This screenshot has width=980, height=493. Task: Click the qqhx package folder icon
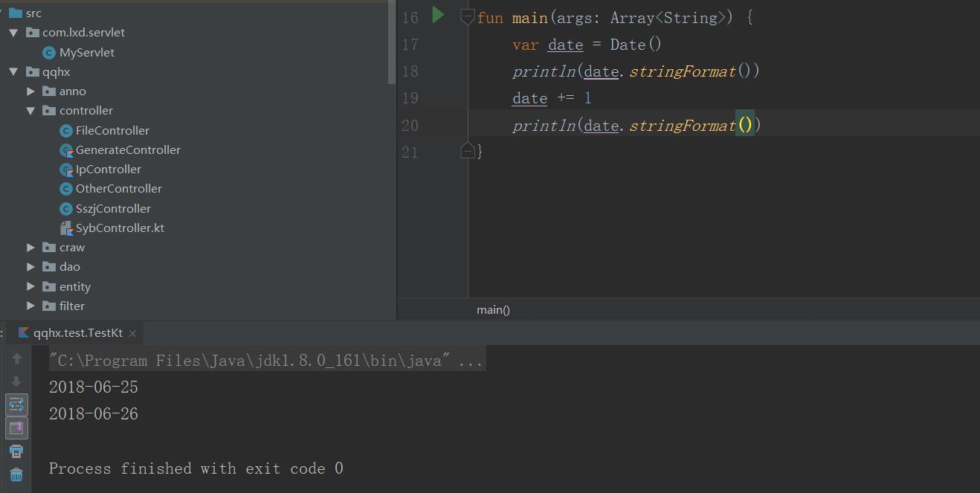click(x=33, y=72)
